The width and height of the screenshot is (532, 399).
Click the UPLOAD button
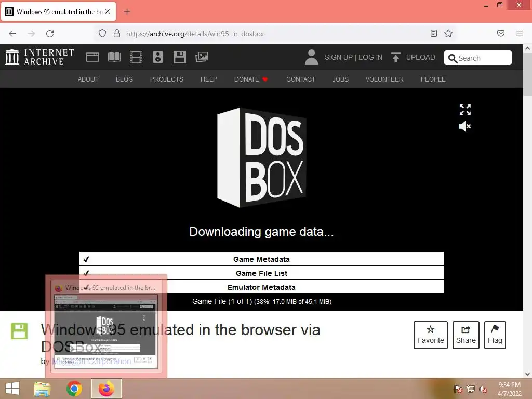pyautogui.click(x=413, y=57)
